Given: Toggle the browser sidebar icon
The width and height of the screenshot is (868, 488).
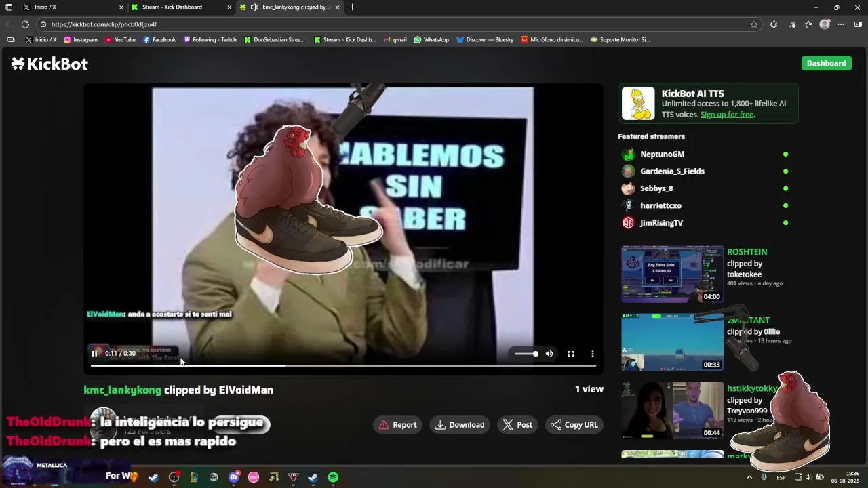Looking at the screenshot, I should (858, 24).
